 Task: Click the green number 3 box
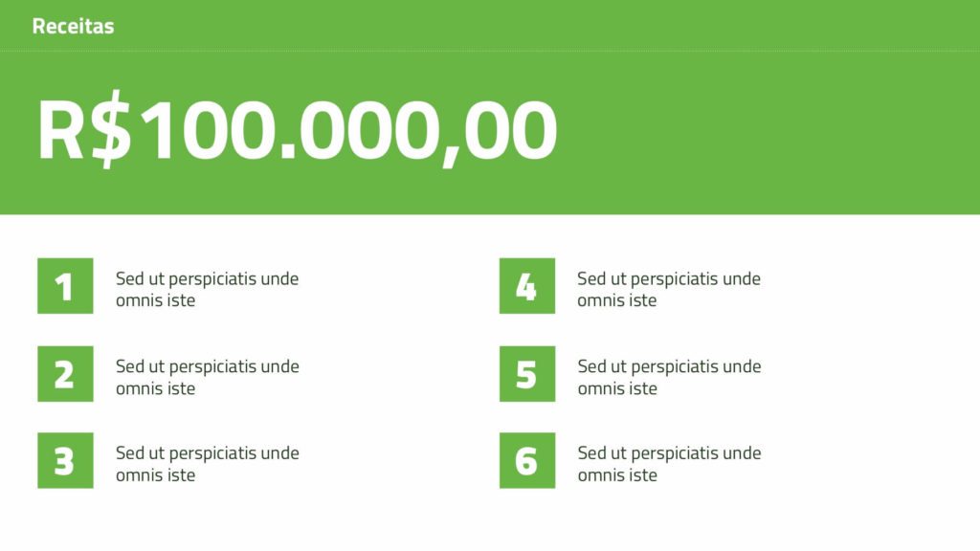65,461
